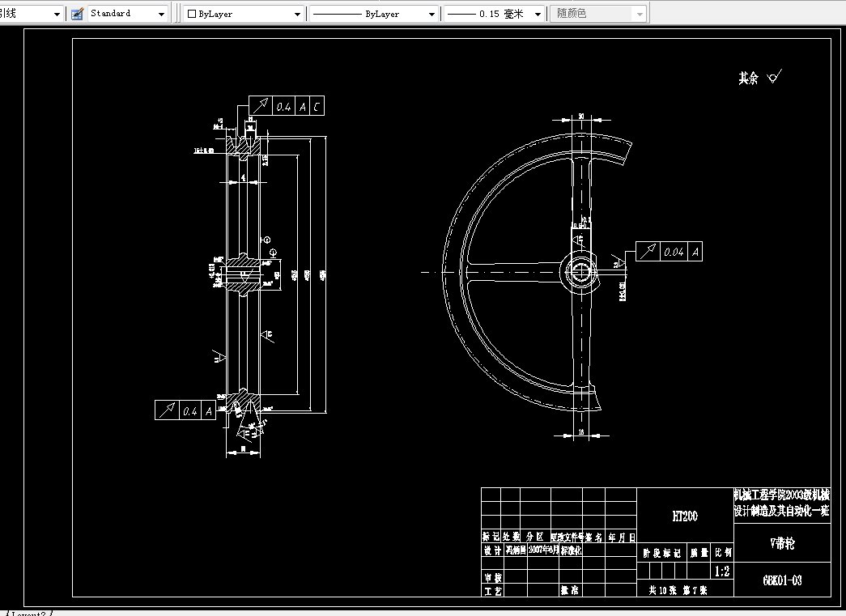Select the drawing number 6BK01-03
This screenshot has width=846, height=616.
[x=782, y=580]
